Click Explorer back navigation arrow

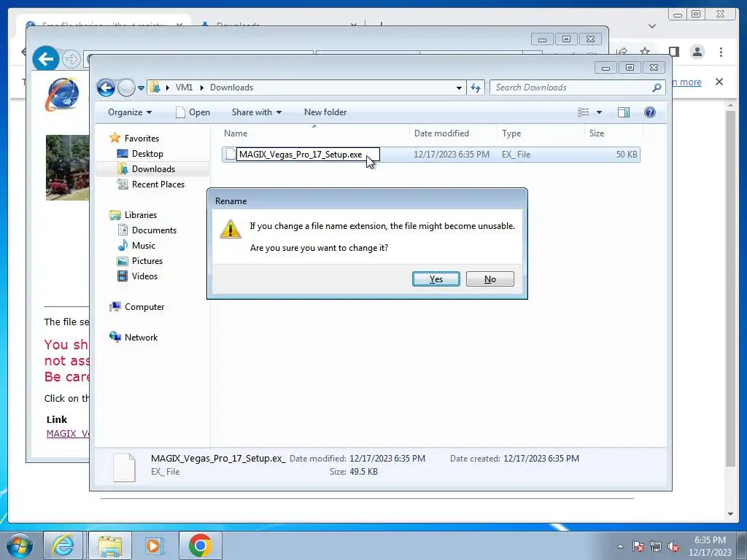(106, 87)
